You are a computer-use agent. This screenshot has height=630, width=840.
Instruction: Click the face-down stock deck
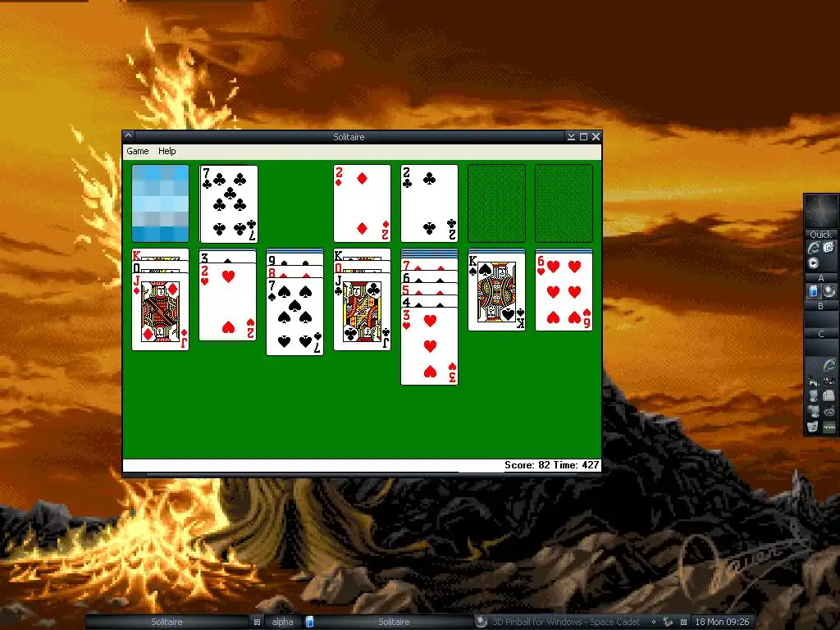tap(160, 203)
